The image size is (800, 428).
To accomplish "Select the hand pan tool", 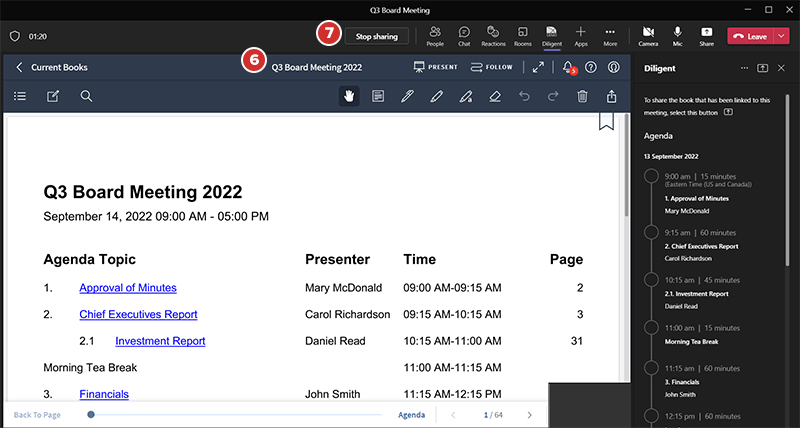I will click(350, 96).
